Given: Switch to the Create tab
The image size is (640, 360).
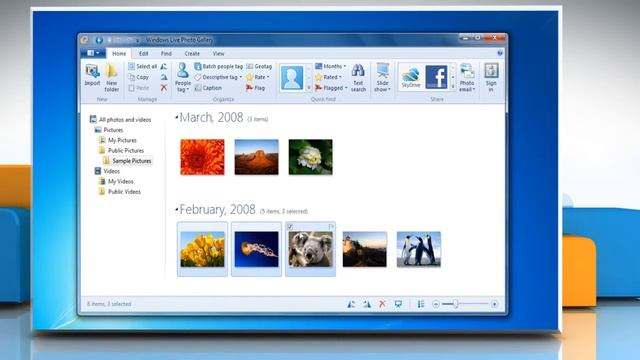Looking at the screenshot, I should [192, 53].
